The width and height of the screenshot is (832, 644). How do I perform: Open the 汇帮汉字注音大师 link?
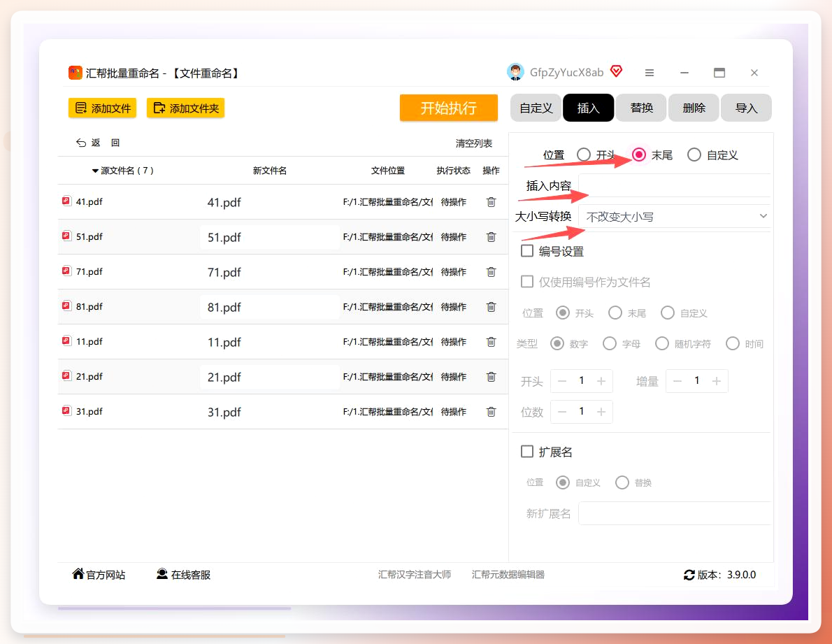coord(415,575)
